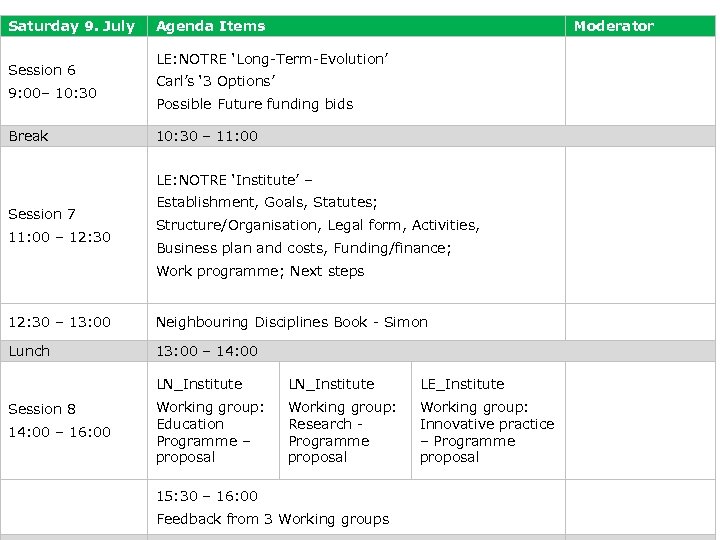Click the 'Work programme; Next steps' line
The height and width of the screenshot is (540, 720).
pos(260,271)
